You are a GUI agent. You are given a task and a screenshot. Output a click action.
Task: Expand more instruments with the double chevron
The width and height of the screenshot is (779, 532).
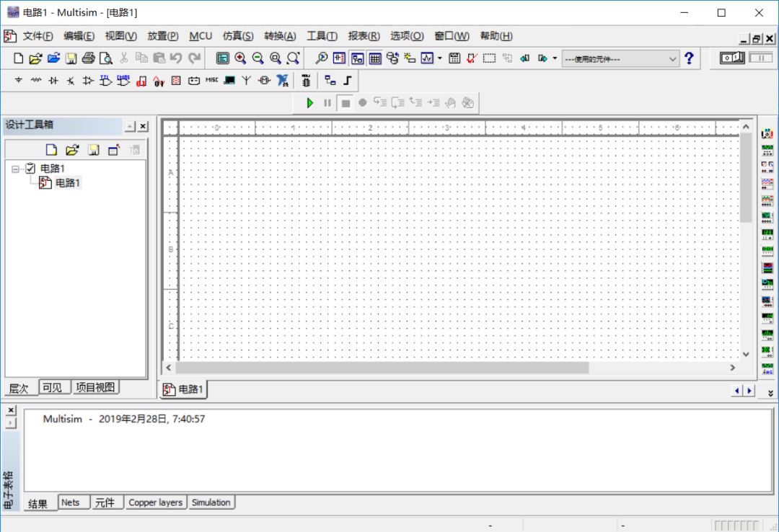tap(770, 392)
